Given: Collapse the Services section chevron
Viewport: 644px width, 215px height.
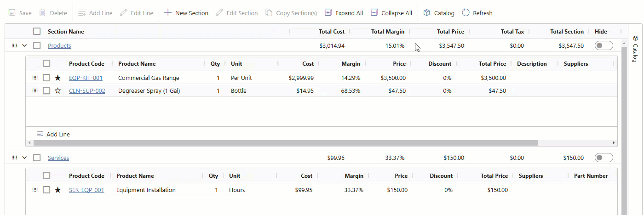Looking at the screenshot, I should click(25, 158).
